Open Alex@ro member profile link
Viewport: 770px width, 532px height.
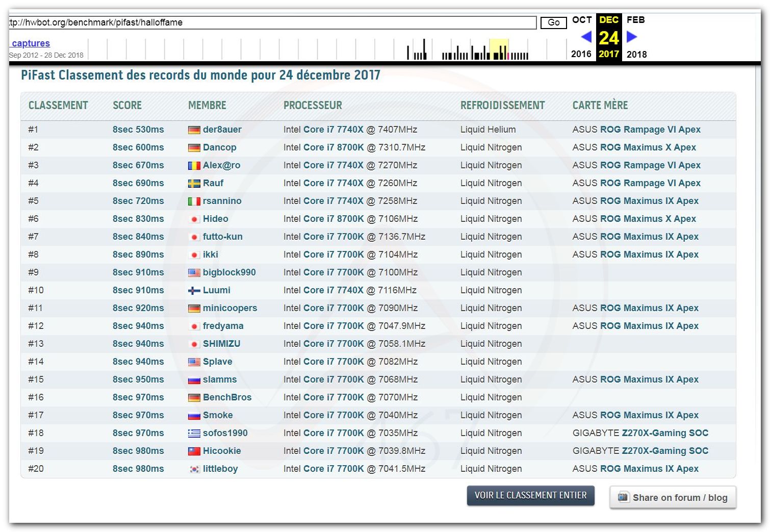[222, 165]
